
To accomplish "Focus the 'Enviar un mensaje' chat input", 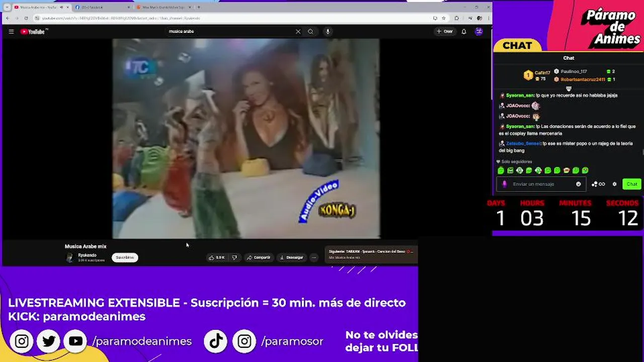I will (542, 184).
